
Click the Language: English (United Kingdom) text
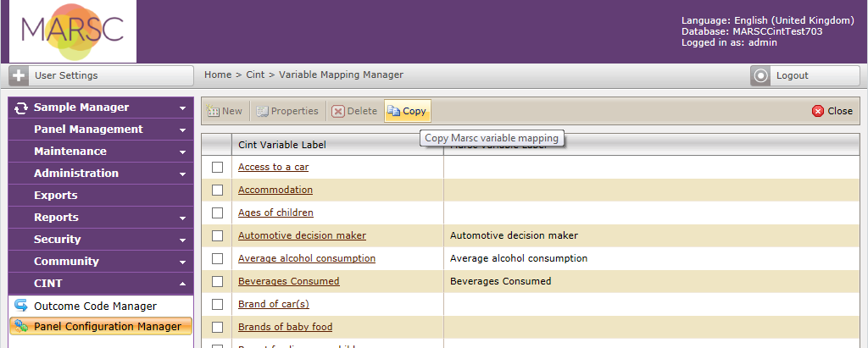click(768, 20)
